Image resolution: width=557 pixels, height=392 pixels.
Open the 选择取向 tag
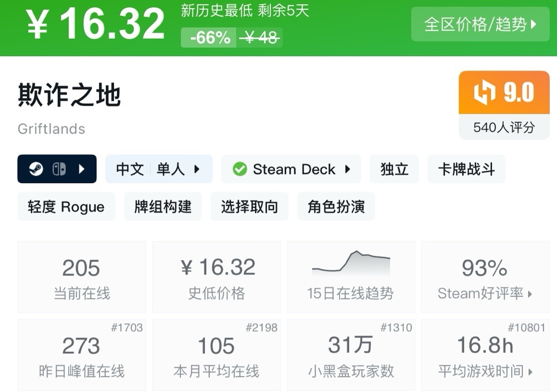[x=250, y=207]
